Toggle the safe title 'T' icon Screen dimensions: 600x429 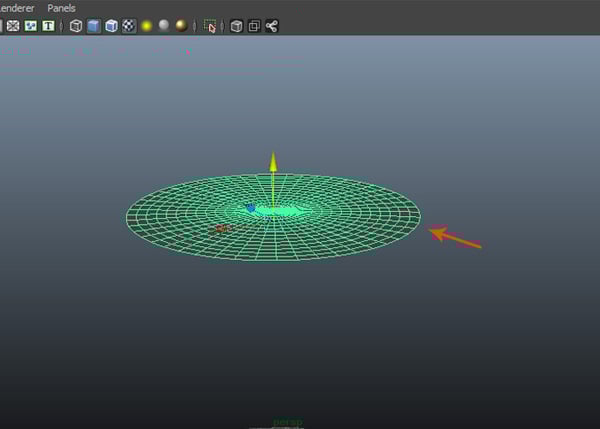point(47,26)
